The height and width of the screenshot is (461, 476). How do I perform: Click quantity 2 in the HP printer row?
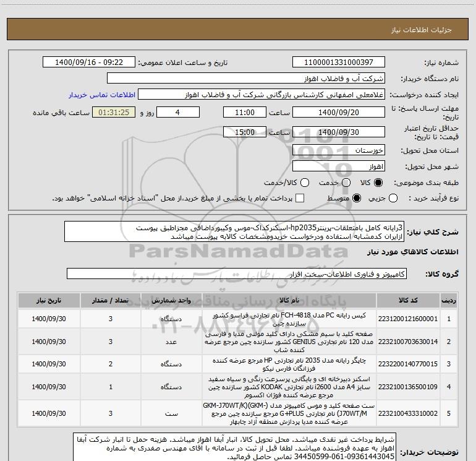111,364
